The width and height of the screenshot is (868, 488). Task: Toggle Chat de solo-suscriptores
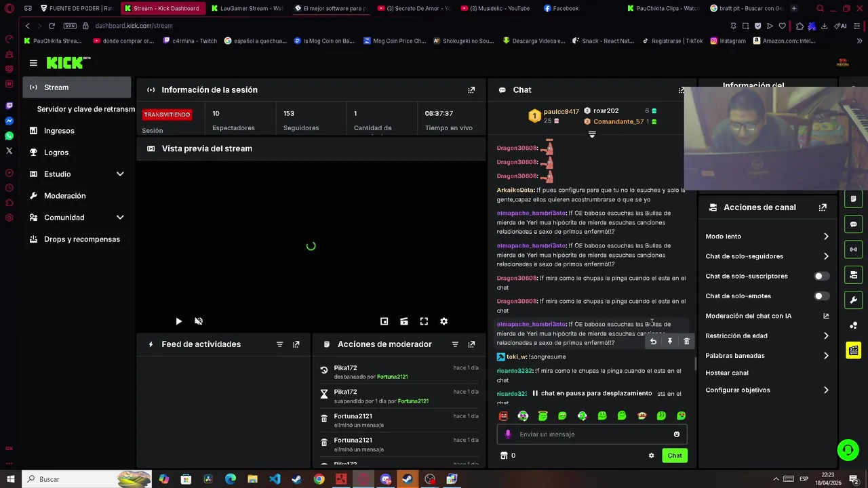821,277
